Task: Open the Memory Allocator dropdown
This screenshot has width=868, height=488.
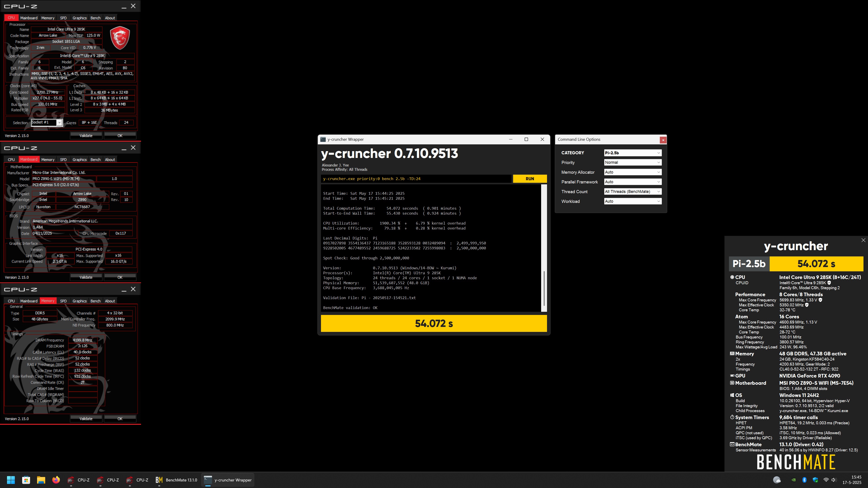Action: (x=632, y=172)
